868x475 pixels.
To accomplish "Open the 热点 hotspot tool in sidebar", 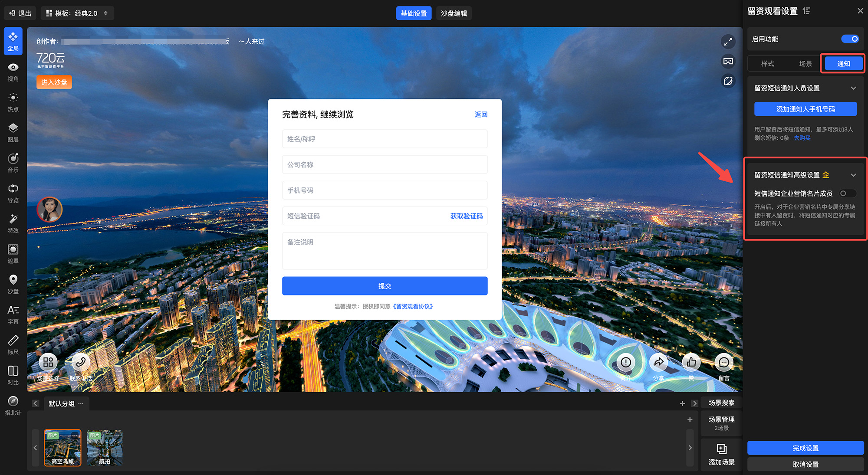I will (13, 102).
